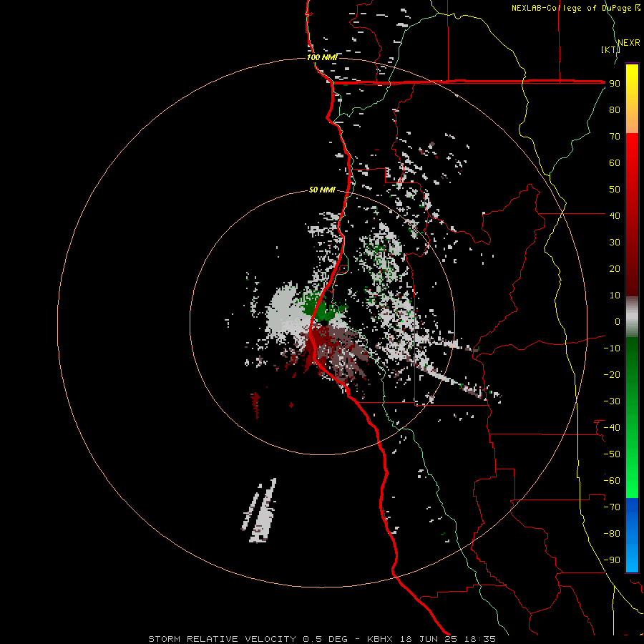Image resolution: width=644 pixels, height=644 pixels.
Task: Pick the green inbound segment of the color bar
Action: (x=632, y=417)
